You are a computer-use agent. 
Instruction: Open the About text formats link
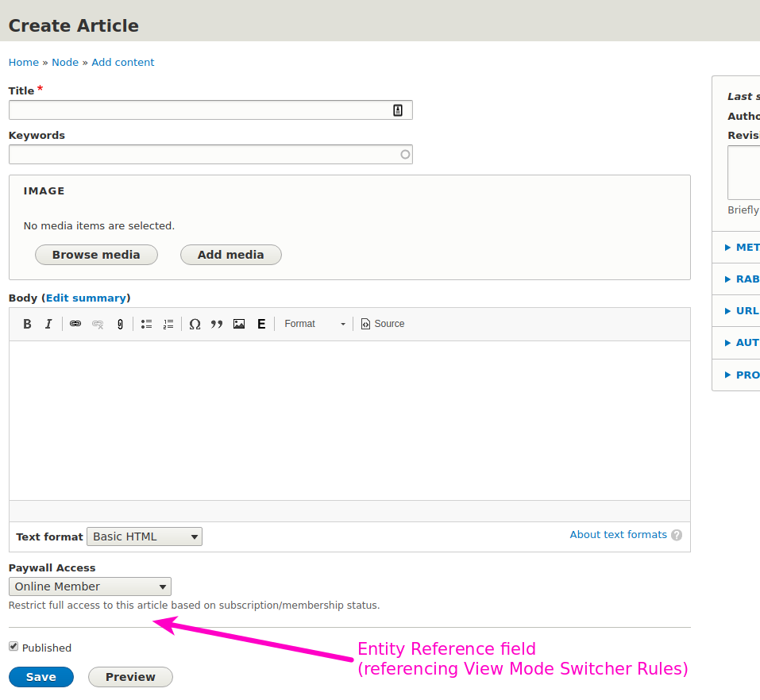[x=618, y=535]
